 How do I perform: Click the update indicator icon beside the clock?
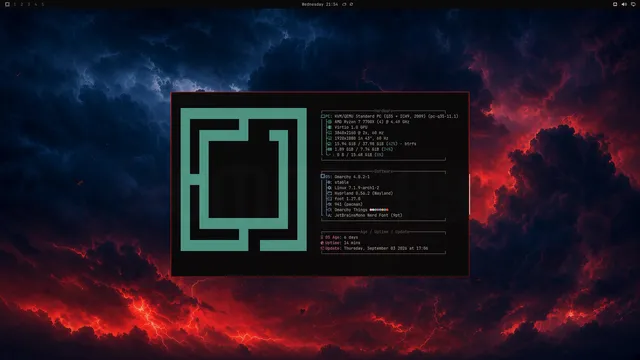pos(344,4)
